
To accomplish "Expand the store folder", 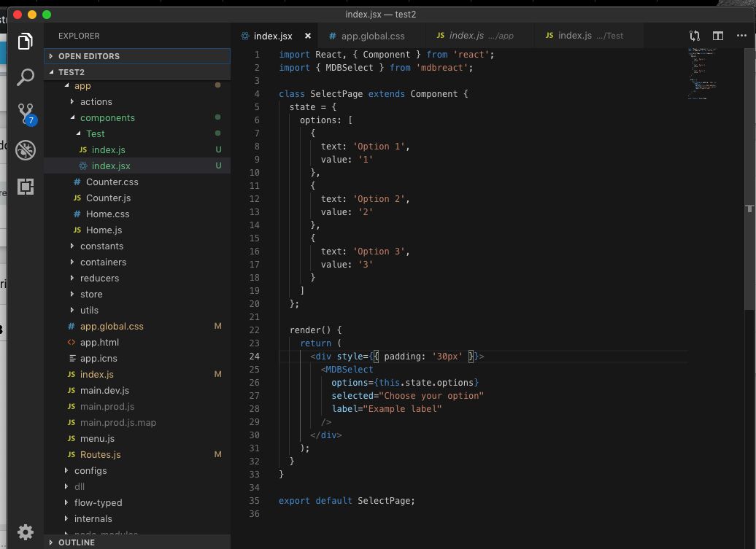I will 137,295.
